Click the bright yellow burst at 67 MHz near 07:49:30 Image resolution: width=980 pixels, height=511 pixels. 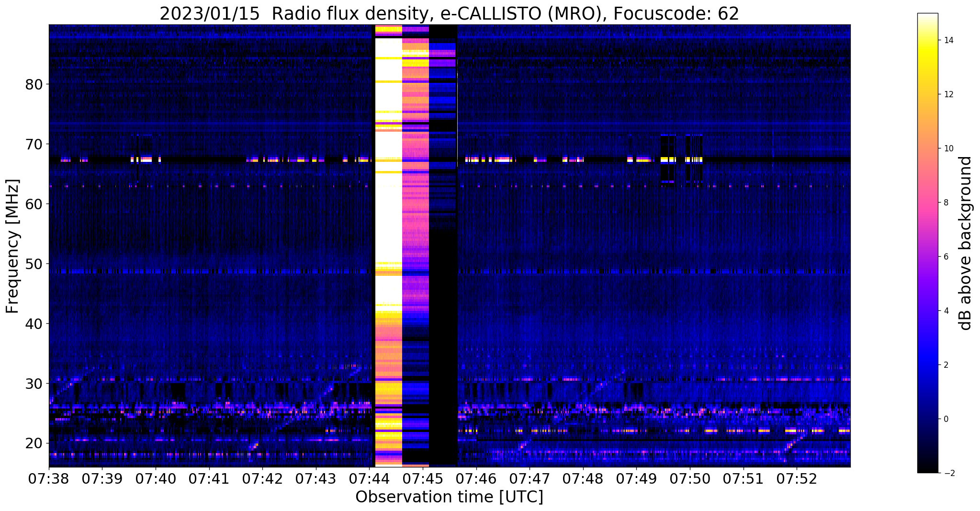point(668,159)
